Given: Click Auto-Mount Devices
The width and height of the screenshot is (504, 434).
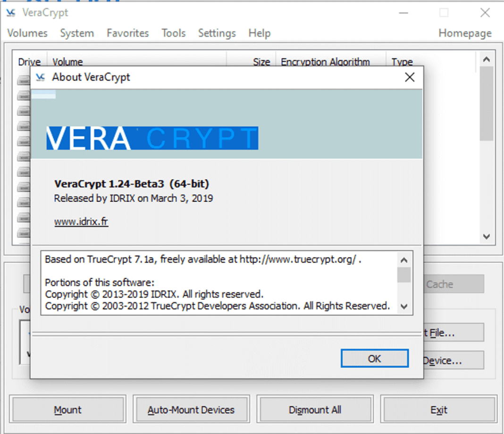Looking at the screenshot, I should click(x=191, y=409).
